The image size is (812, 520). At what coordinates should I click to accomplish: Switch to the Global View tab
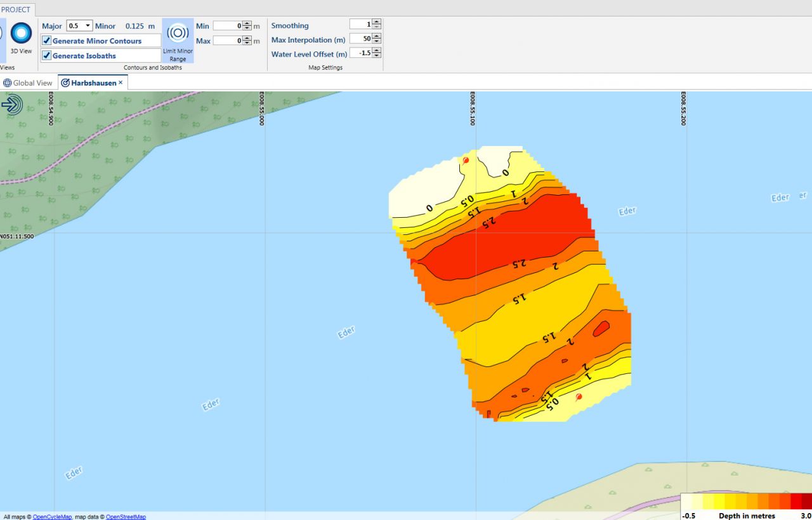click(32, 83)
